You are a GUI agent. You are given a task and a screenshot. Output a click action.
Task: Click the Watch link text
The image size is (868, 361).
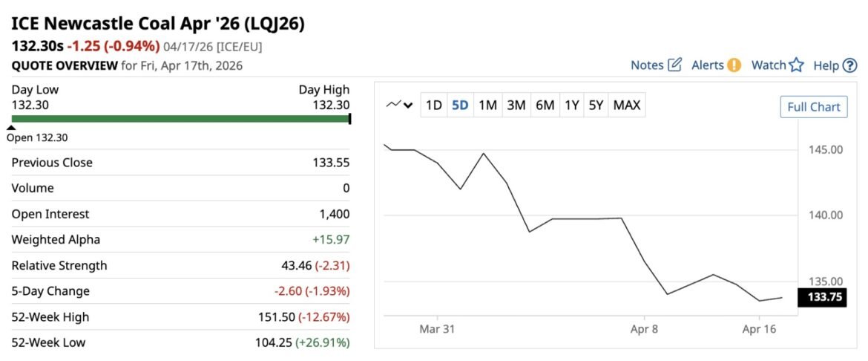coord(768,65)
